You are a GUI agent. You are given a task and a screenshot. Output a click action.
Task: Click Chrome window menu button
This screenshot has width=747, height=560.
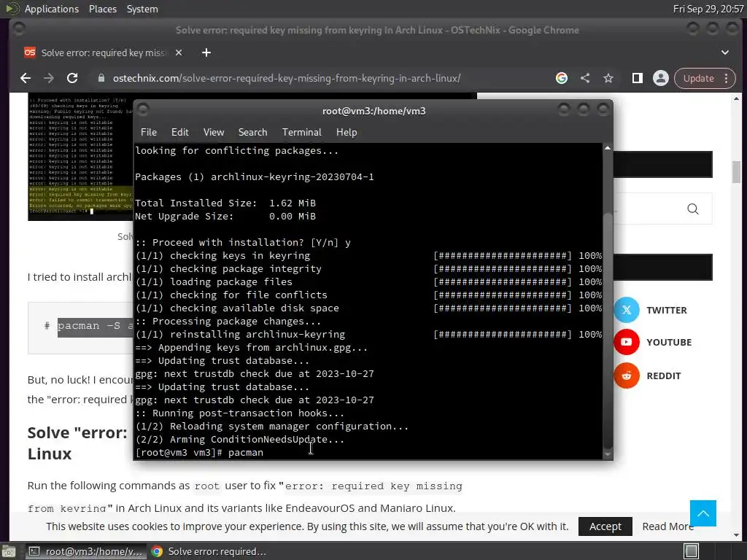(19, 29)
